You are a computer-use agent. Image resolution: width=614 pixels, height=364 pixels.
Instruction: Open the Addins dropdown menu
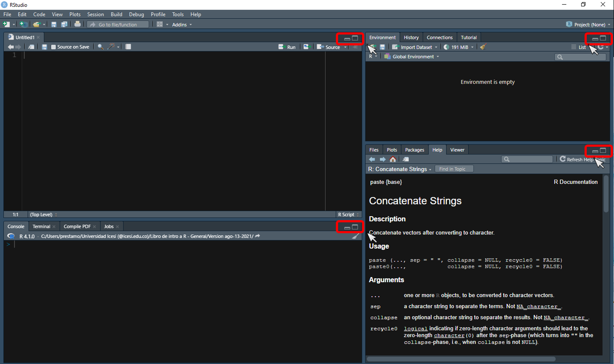[x=182, y=25]
